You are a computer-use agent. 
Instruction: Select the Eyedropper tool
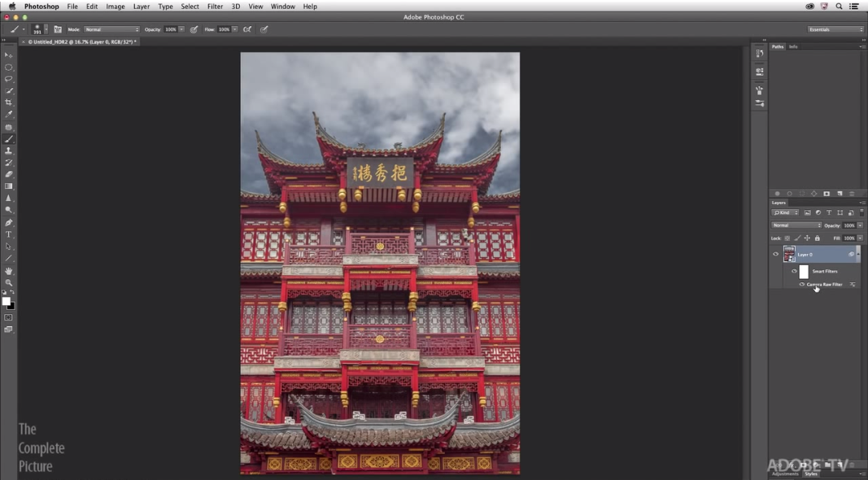click(9, 115)
